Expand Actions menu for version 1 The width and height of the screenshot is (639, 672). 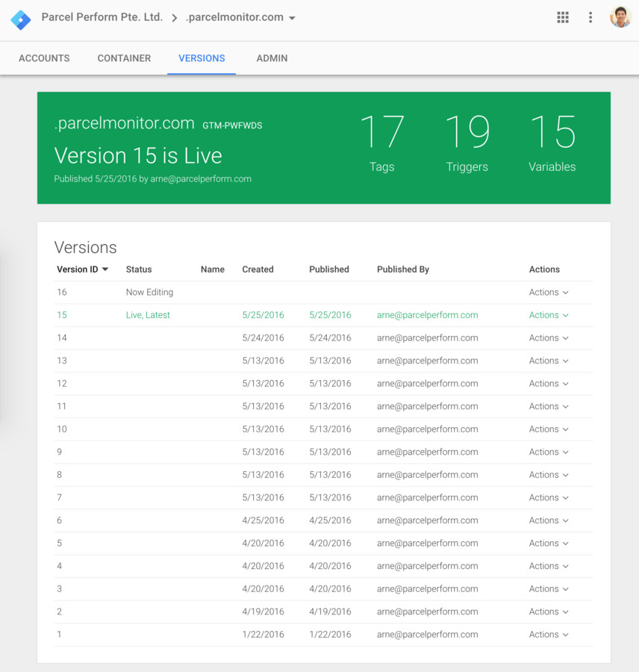click(549, 634)
